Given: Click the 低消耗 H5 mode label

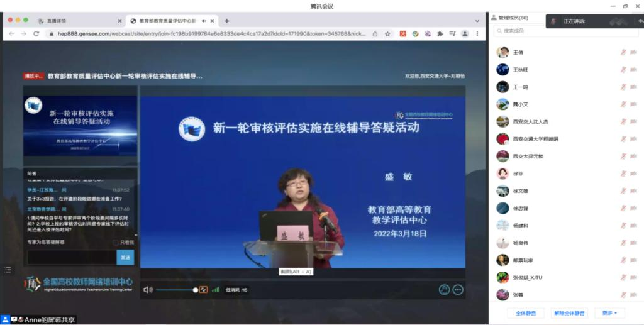Looking at the screenshot, I should click(x=236, y=290).
